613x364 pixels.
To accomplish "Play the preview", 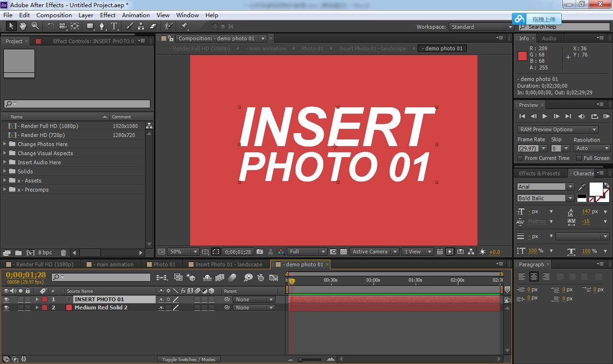I will pyautogui.click(x=545, y=116).
